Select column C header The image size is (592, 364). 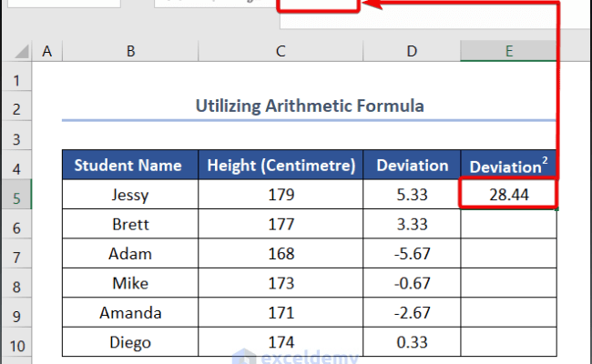coord(281,51)
